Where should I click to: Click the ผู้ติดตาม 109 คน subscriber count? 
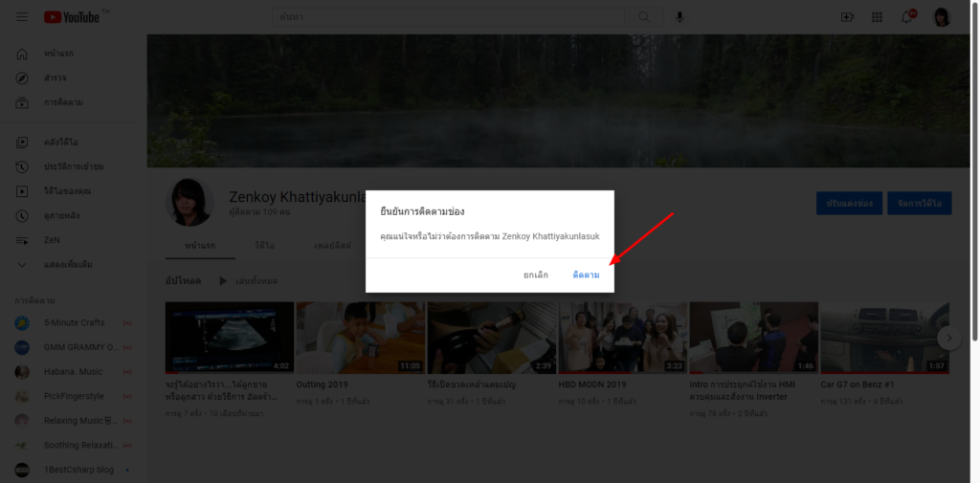click(259, 212)
